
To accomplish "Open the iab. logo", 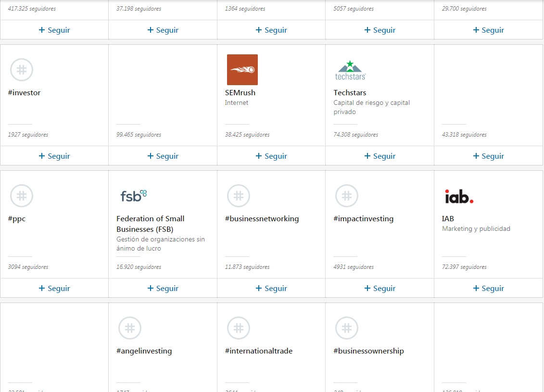I will [x=459, y=196].
